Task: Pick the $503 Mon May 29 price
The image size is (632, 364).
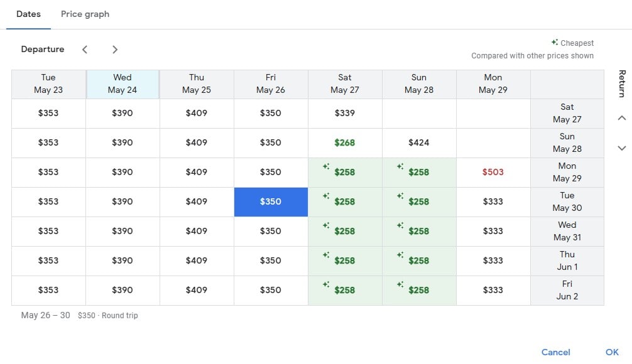Action: click(493, 172)
